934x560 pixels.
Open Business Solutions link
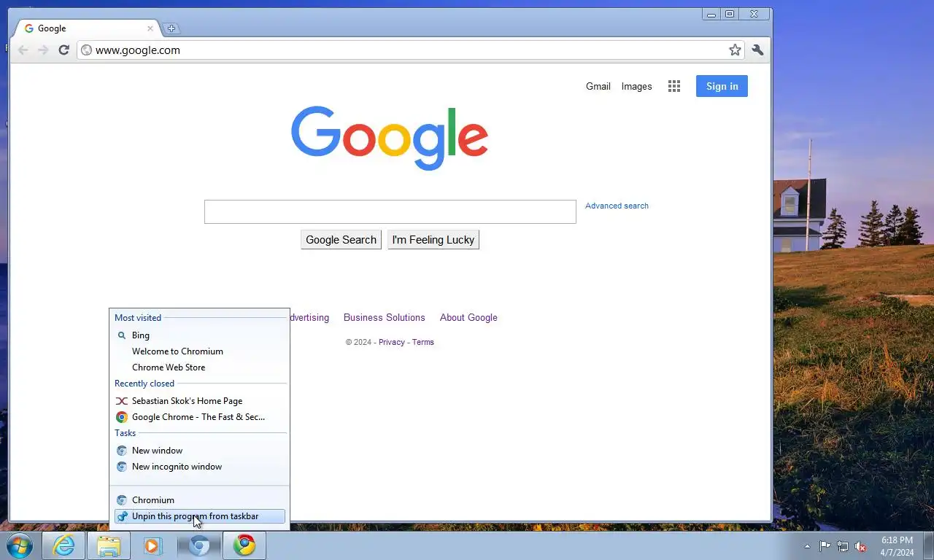pos(384,317)
